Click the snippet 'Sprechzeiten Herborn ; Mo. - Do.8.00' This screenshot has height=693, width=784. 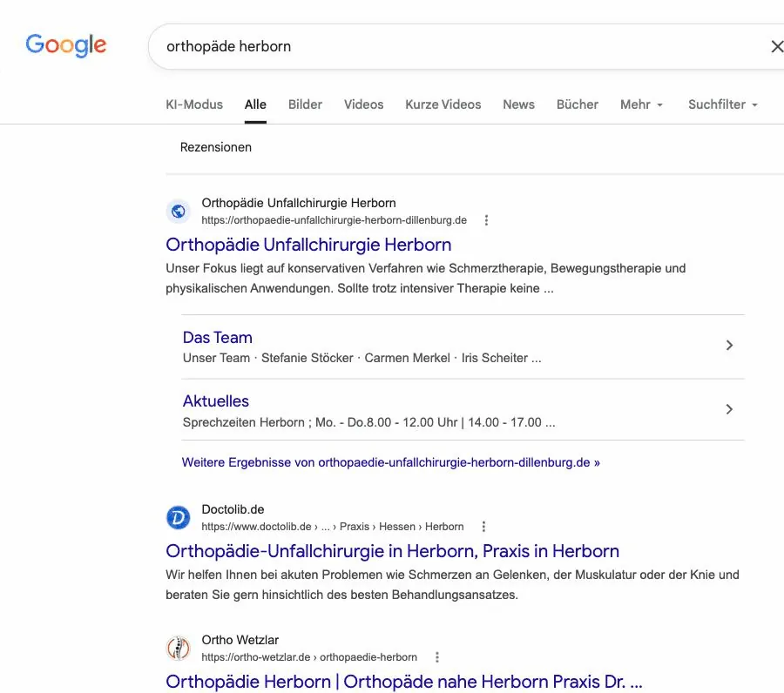click(x=369, y=422)
